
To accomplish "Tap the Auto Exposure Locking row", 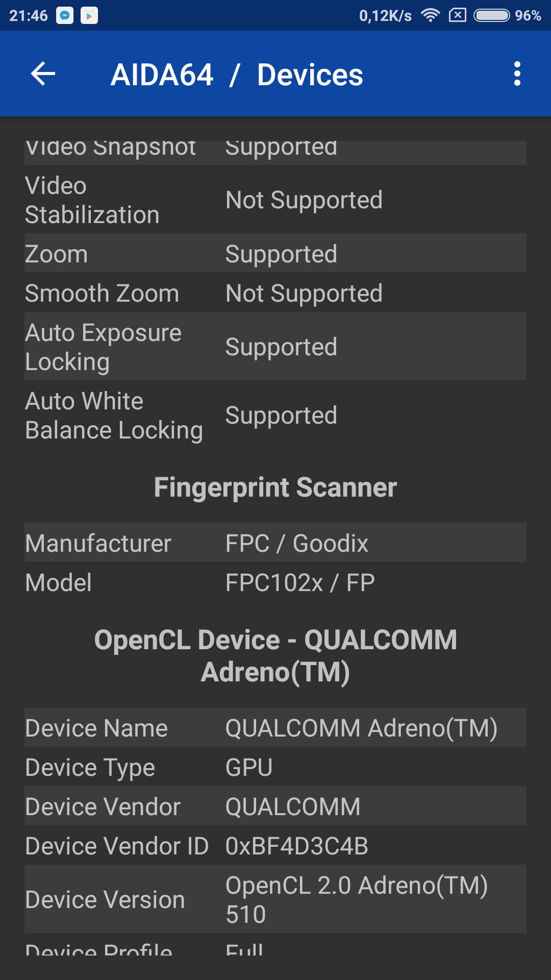I will point(275,347).
